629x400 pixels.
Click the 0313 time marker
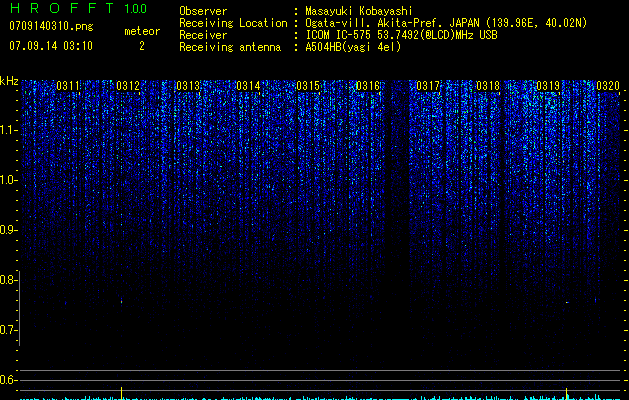188,86
